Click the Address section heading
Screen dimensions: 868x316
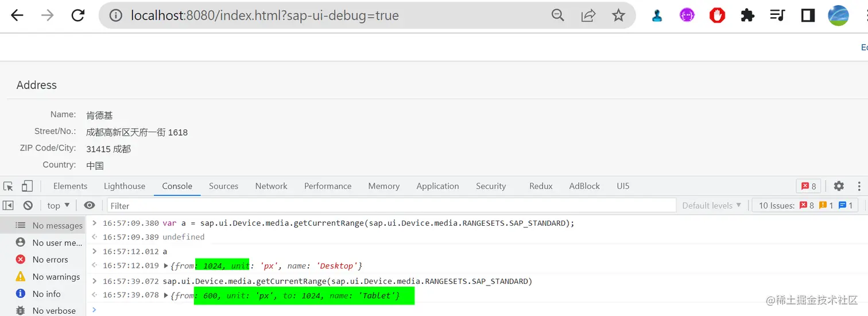point(37,85)
